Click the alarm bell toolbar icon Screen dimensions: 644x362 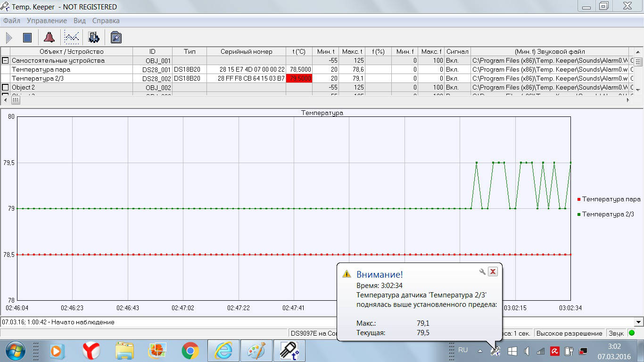pyautogui.click(x=49, y=37)
